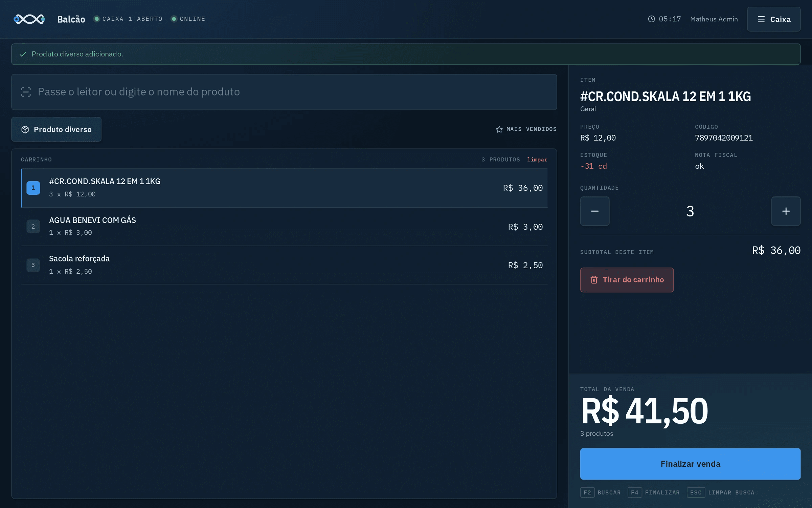Click the box icon on Produto diverso
Image resolution: width=812 pixels, height=508 pixels.
click(x=25, y=129)
